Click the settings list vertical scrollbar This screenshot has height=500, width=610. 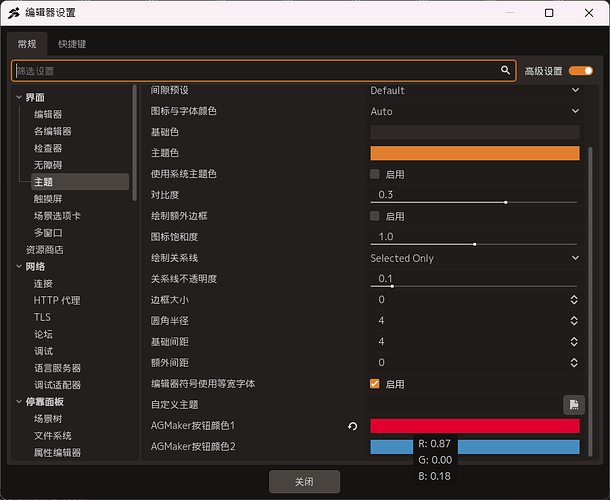coord(591,302)
